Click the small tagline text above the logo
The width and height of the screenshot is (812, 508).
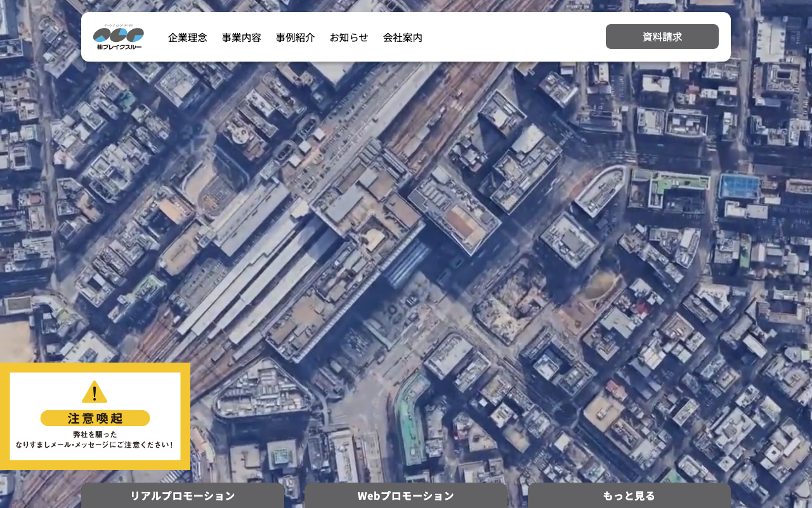119,25
